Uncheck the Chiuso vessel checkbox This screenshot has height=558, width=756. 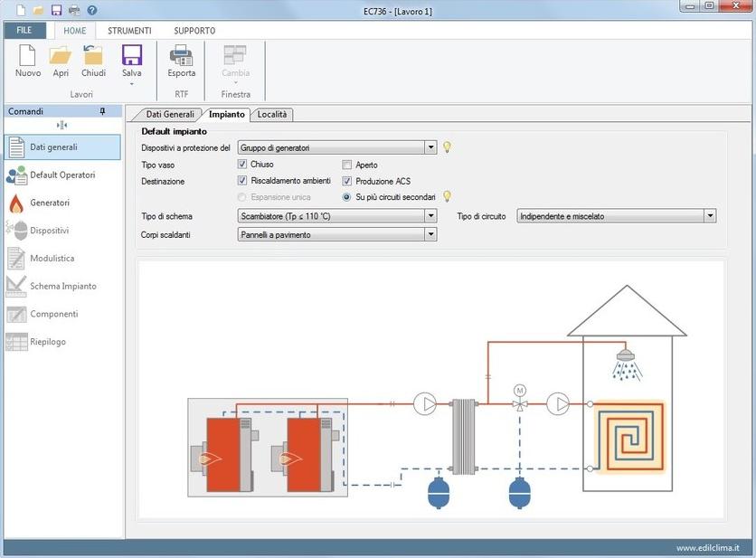pos(242,165)
